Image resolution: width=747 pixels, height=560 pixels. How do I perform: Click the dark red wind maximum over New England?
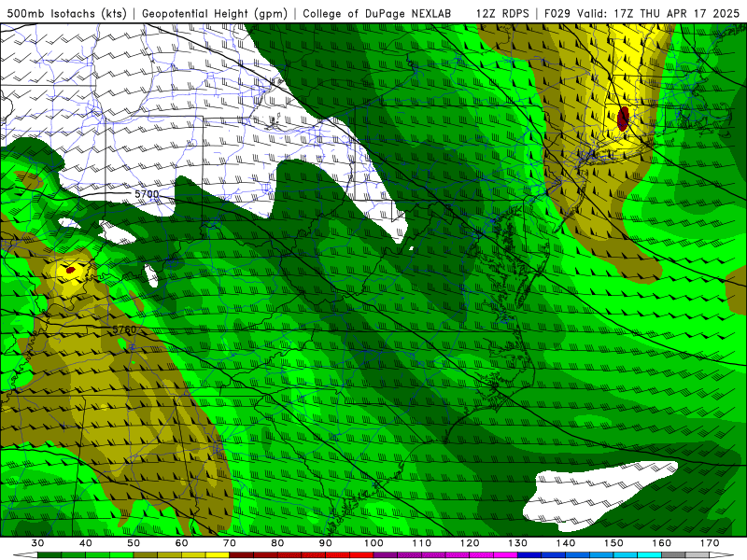coord(623,119)
